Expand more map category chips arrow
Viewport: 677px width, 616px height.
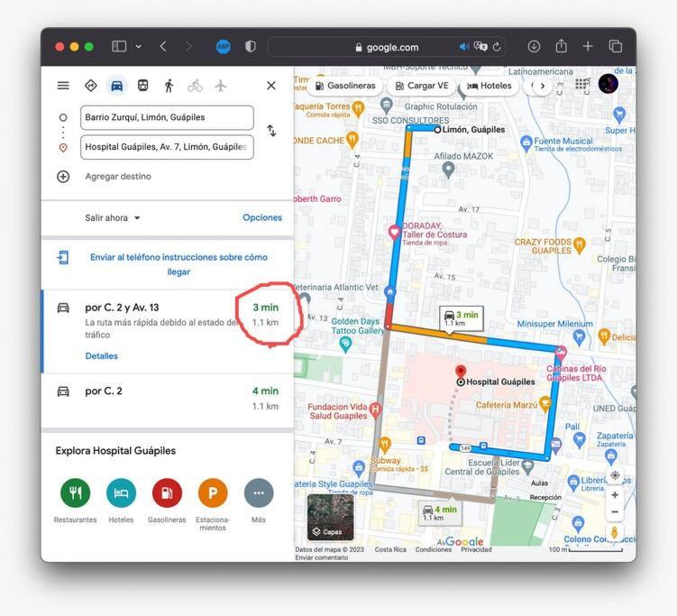click(x=543, y=86)
